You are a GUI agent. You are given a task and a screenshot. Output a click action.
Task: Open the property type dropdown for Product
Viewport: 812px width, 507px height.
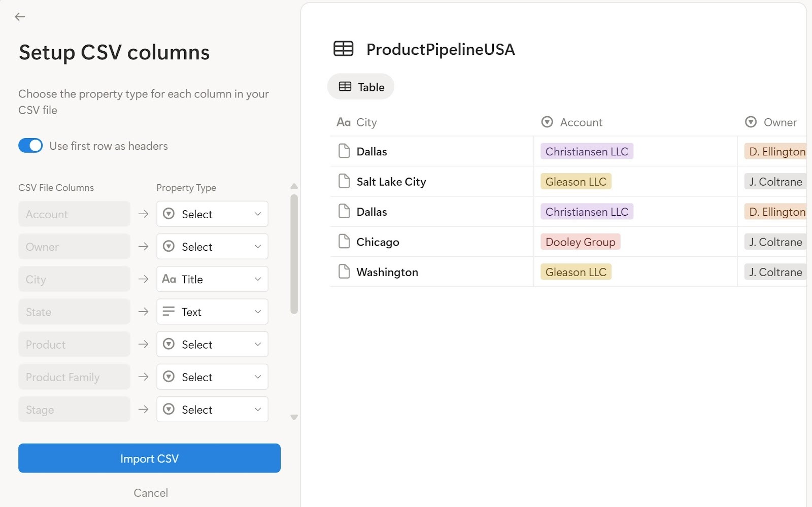(x=212, y=344)
